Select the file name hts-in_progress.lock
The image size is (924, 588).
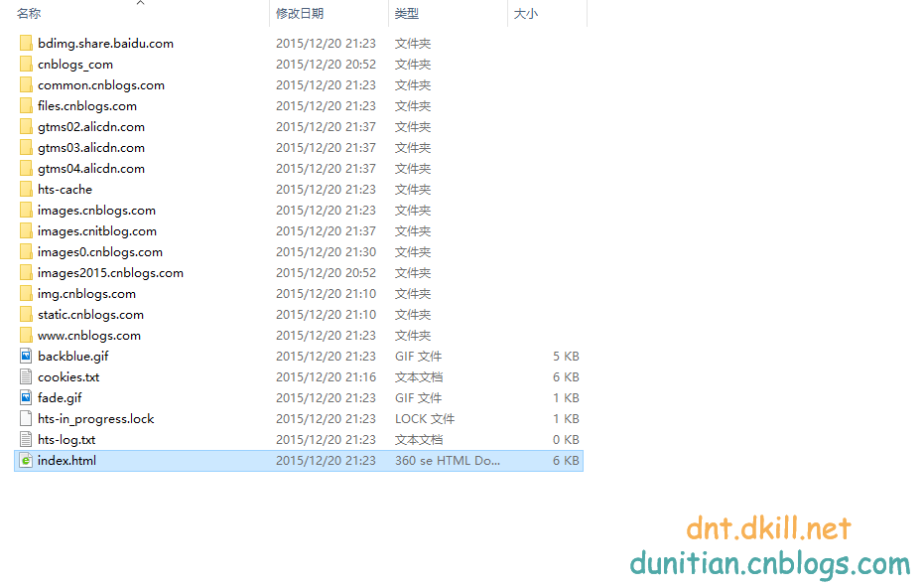tap(96, 419)
